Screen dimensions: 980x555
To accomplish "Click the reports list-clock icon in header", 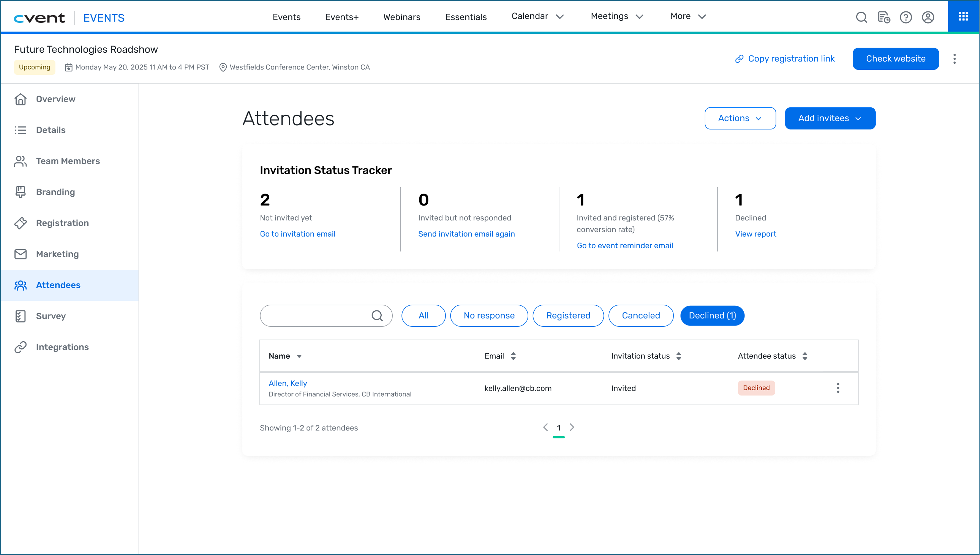I will point(883,17).
